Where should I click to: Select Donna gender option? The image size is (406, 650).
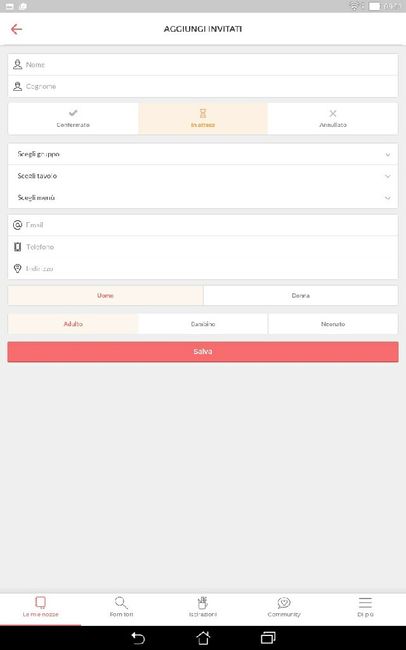click(x=301, y=296)
